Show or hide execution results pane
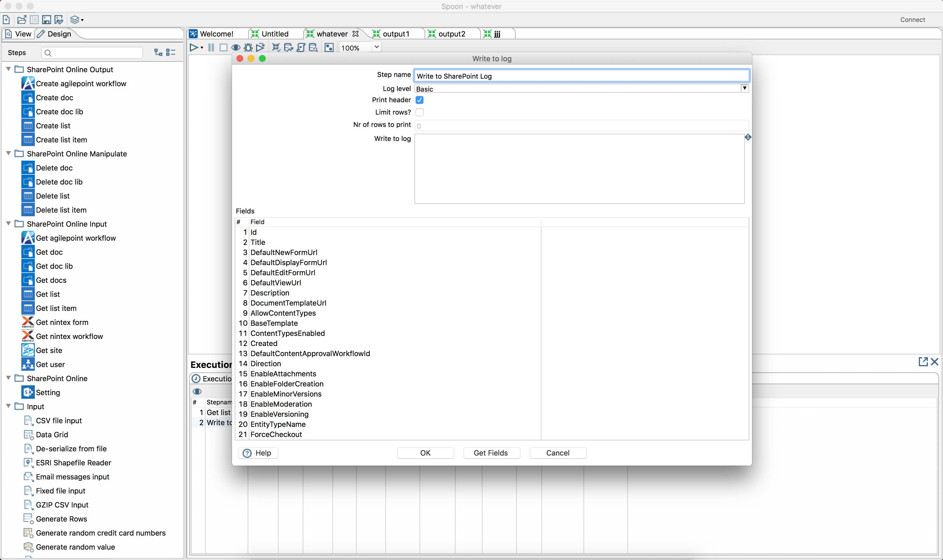The width and height of the screenshot is (943, 560). point(329,47)
